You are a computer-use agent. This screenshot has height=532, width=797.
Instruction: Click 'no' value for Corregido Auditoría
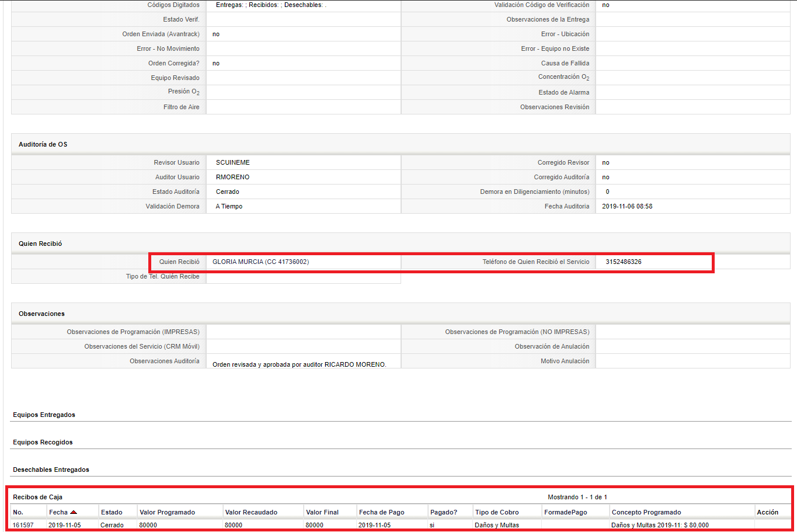pos(605,177)
